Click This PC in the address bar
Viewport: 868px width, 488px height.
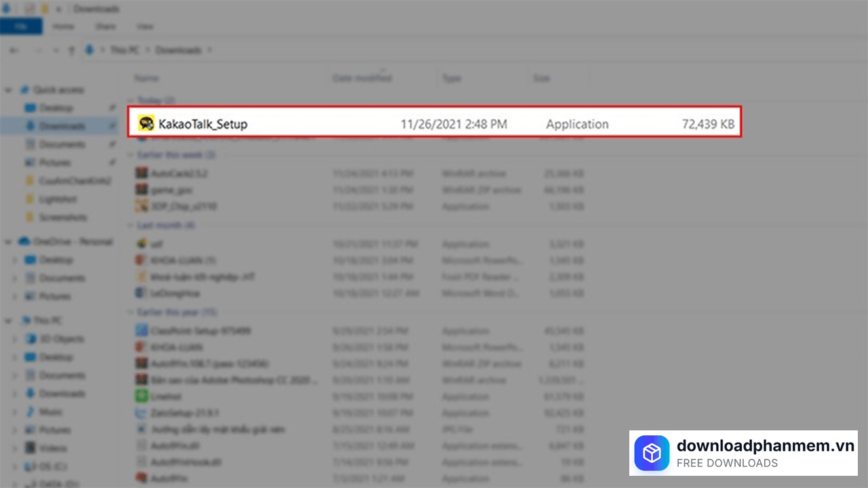[126, 50]
